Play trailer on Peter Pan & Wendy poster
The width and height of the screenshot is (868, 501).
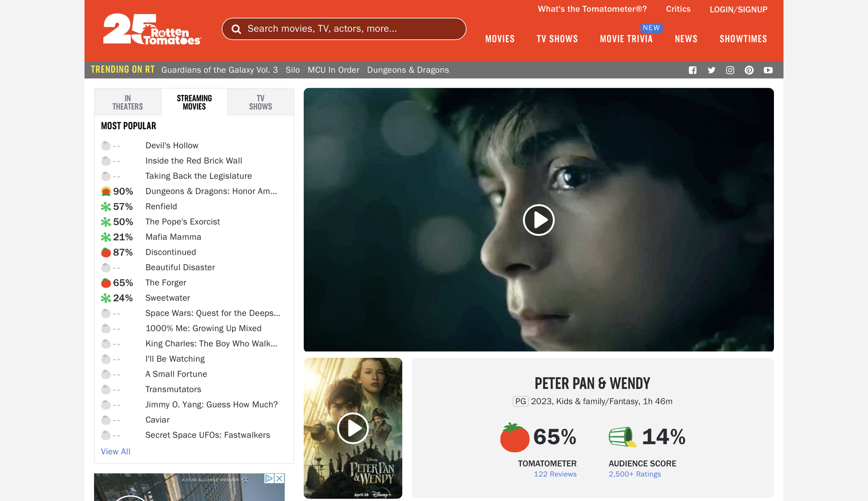pos(353,428)
